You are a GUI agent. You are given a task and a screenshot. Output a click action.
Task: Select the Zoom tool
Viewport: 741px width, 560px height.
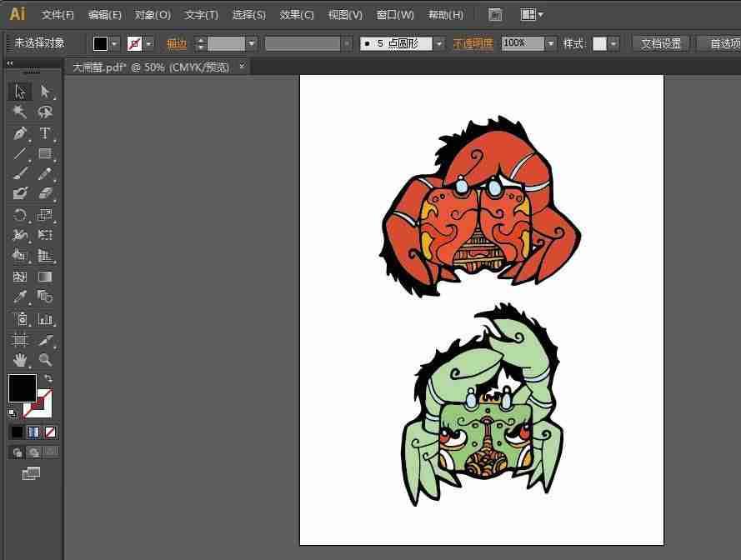[x=45, y=360]
